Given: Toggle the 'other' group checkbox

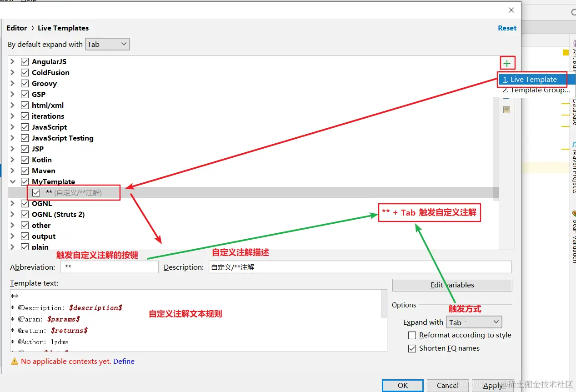Looking at the screenshot, I should pos(25,225).
